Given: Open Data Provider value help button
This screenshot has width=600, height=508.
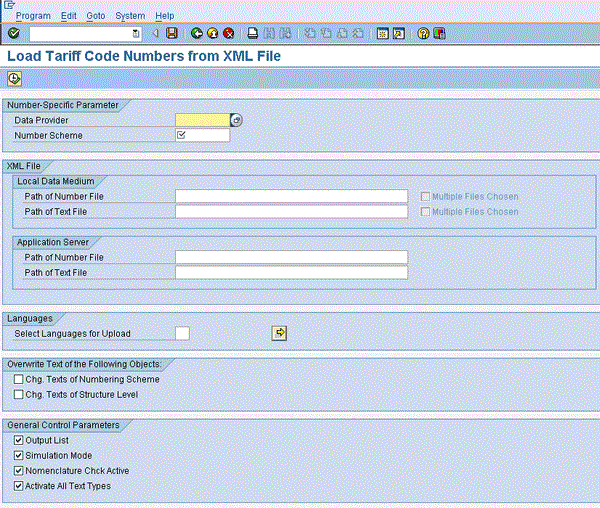Looking at the screenshot, I should point(236,120).
